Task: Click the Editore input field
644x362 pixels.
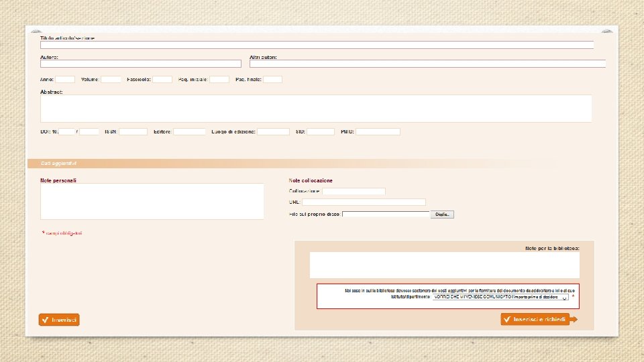Action: click(x=189, y=132)
